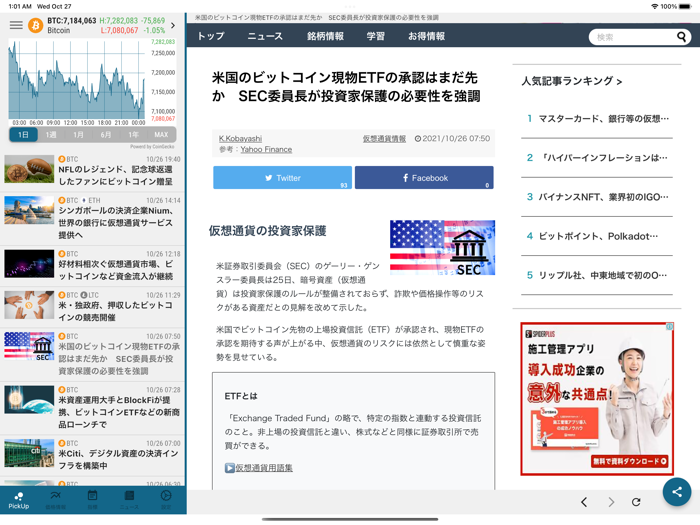Click ETH tag on the Nium article
700x525 pixels.
tap(92, 200)
